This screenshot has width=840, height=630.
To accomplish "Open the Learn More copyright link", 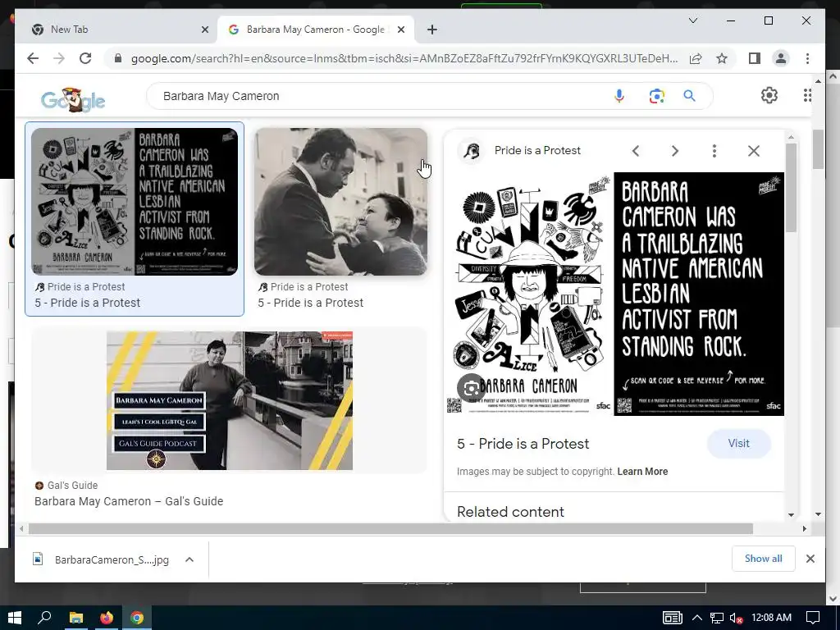I will pos(642,472).
